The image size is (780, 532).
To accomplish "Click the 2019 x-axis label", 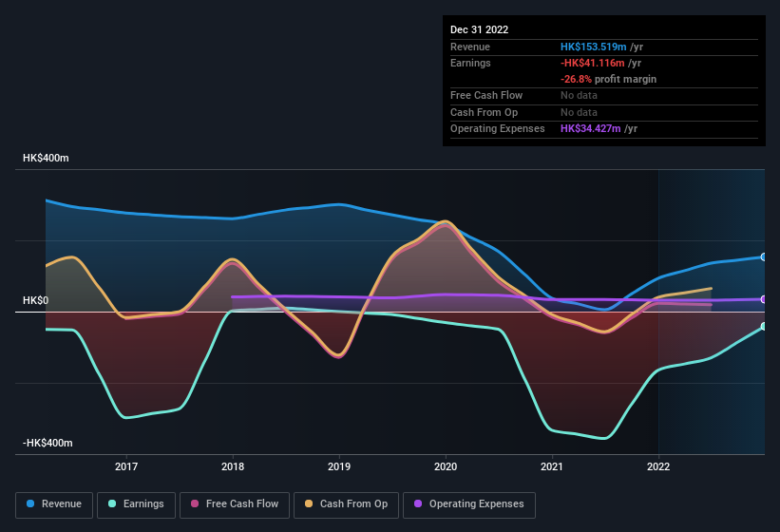I will (x=339, y=466).
